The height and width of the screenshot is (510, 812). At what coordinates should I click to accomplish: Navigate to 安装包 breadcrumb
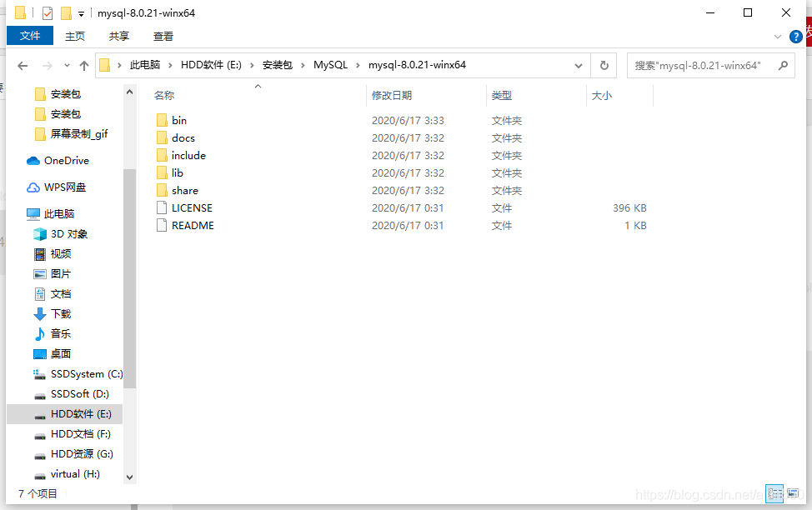coord(278,65)
